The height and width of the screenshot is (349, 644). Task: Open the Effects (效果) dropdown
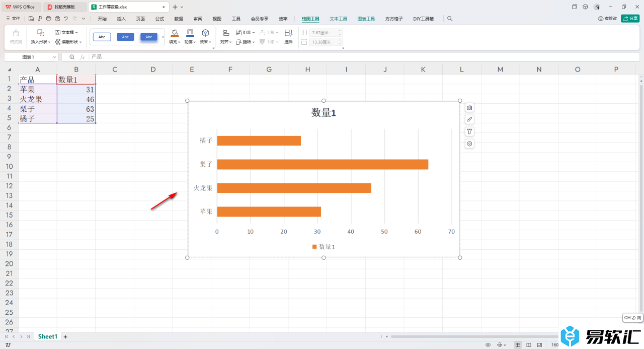click(205, 42)
